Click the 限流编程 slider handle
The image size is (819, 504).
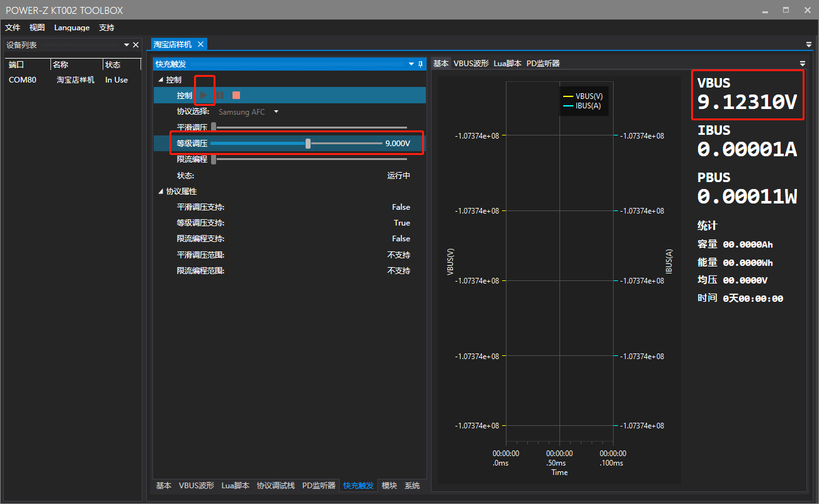pos(214,159)
